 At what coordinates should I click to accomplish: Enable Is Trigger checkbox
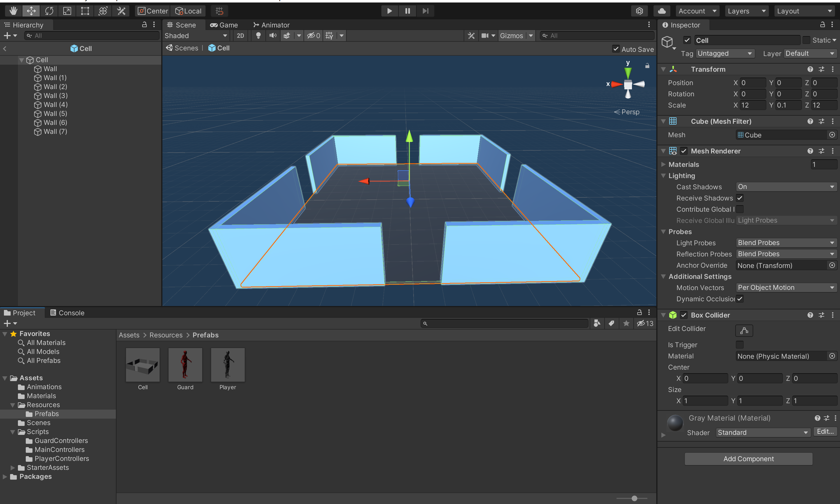click(740, 345)
